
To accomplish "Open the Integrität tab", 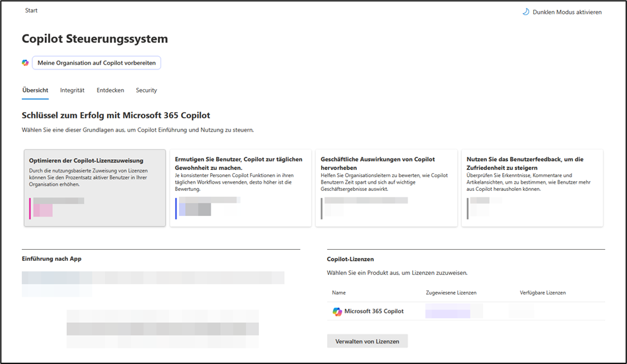I will 72,91.
